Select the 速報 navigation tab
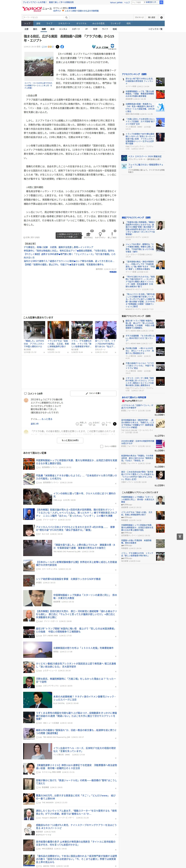Screen dimensions: 186x868 click(x=38, y=24)
